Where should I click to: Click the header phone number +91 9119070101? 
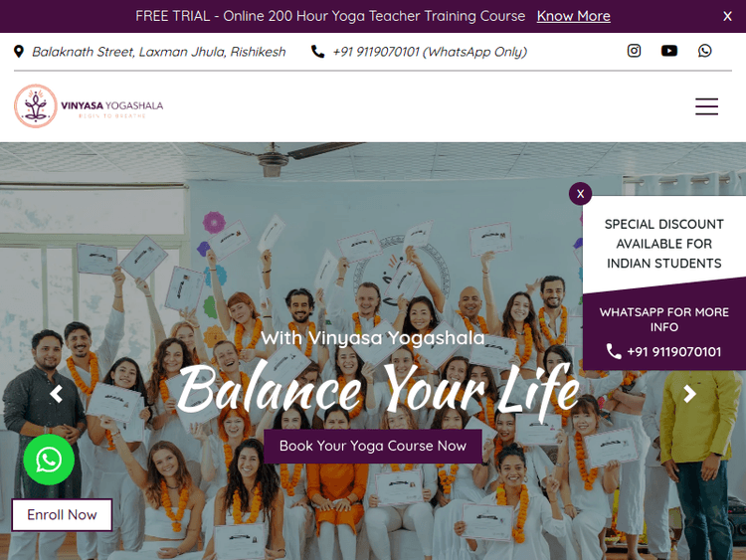[430, 52]
